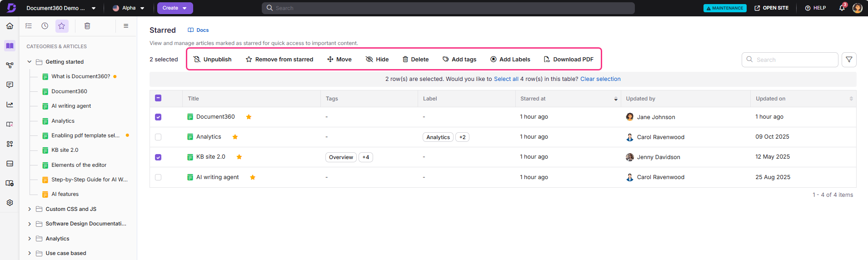Open the Analytics chart icon in sidebar
The width and height of the screenshot is (868, 260).
(x=10, y=105)
